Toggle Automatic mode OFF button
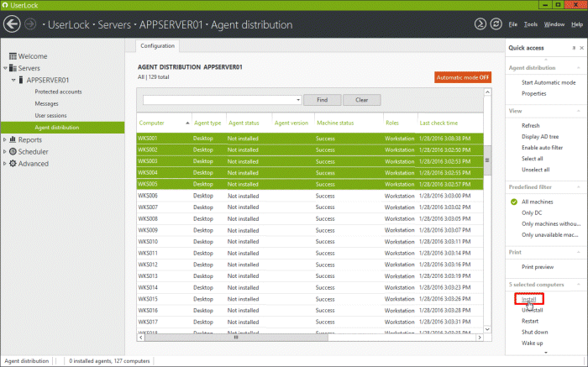Screen dimensions: 588x367 click(462, 77)
